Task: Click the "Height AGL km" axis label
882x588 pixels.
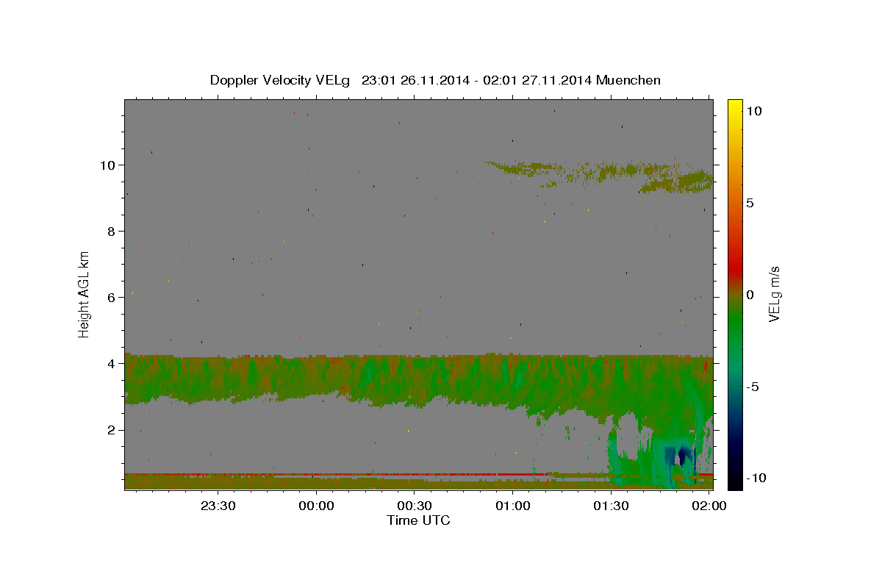Action: (84, 294)
